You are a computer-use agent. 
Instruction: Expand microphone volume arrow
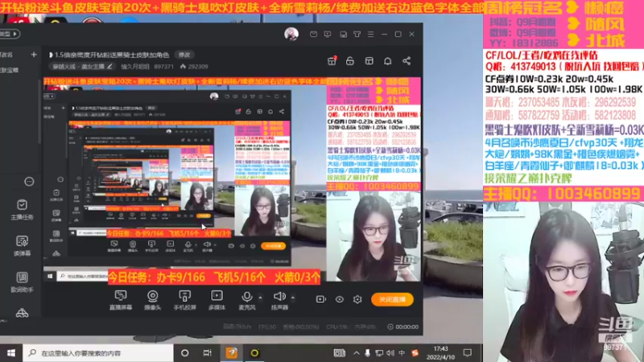point(260,297)
